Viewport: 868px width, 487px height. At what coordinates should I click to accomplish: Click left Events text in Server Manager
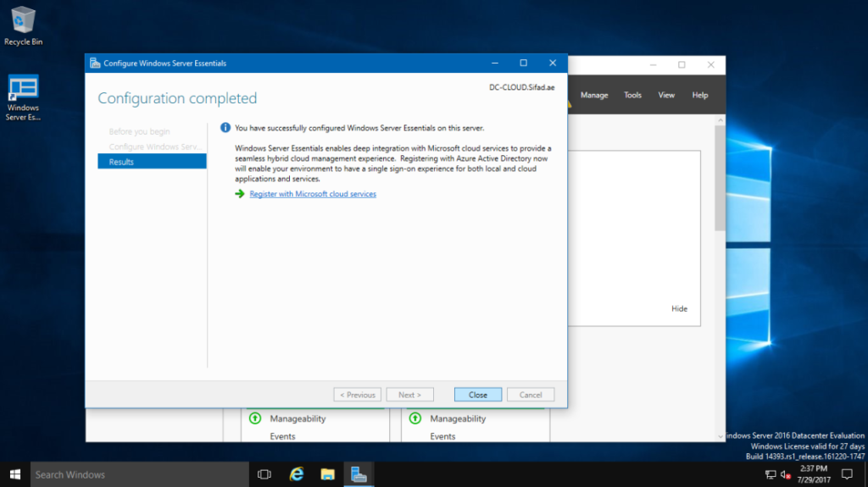[x=282, y=436]
